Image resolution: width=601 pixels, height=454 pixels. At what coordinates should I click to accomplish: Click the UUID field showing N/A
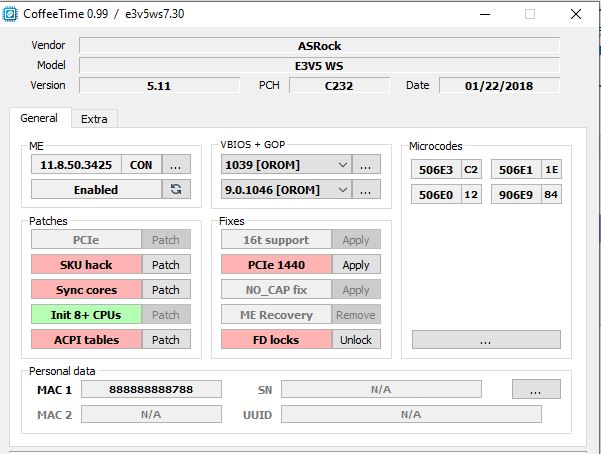click(x=411, y=414)
